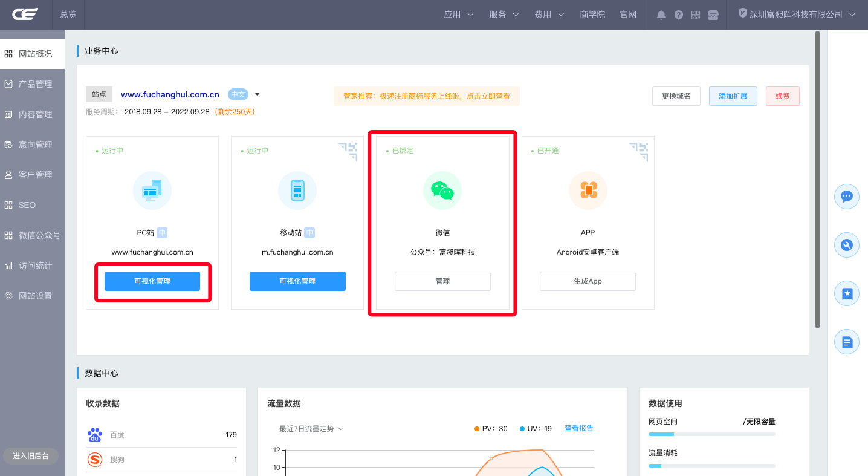Open 最近7日流量走势 range dropdown

click(311, 429)
